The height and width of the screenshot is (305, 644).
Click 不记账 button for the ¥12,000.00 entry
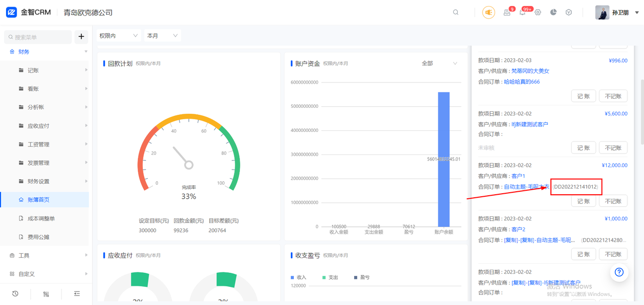613,201
